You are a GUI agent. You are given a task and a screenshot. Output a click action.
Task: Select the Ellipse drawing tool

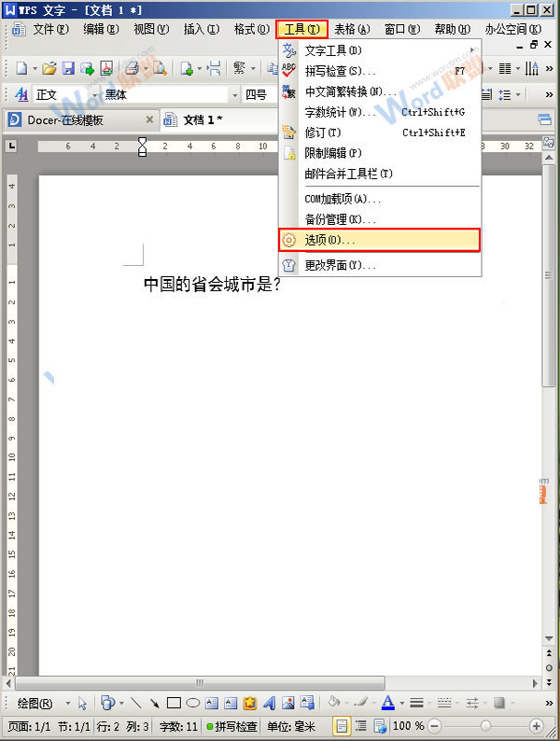[193, 703]
